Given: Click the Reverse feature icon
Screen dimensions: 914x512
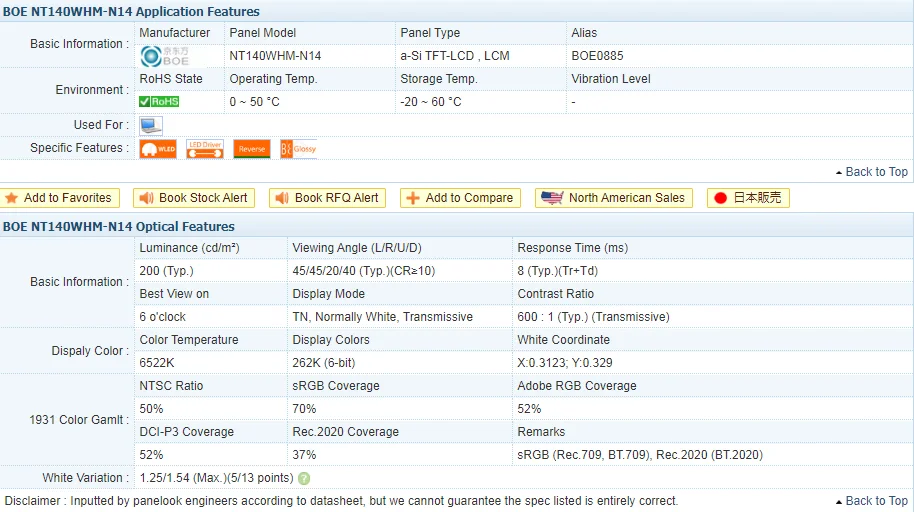Looking at the screenshot, I should pos(252,149).
